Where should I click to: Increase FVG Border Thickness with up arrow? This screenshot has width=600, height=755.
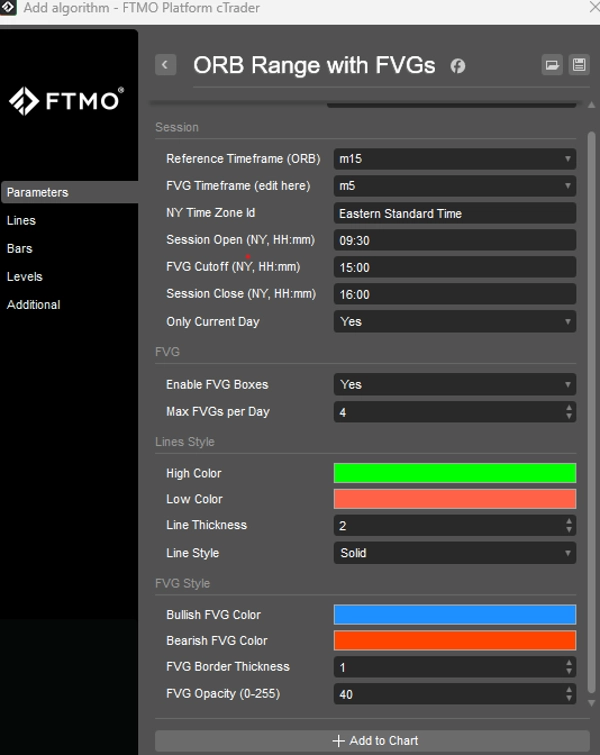[569, 663]
